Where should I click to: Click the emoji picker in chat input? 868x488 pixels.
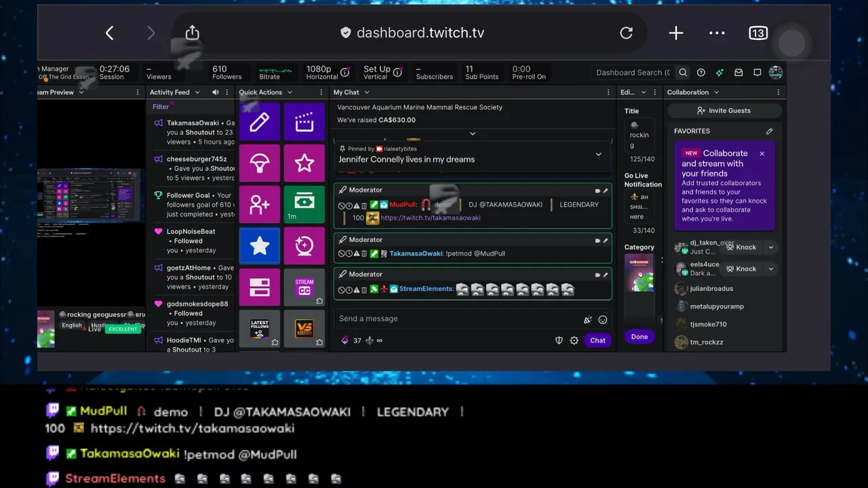point(603,319)
